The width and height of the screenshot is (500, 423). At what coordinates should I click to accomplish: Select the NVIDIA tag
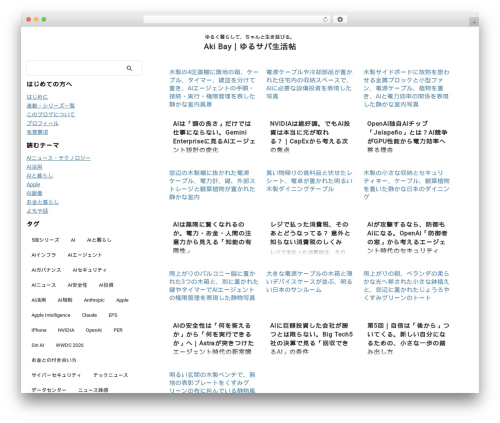click(66, 330)
